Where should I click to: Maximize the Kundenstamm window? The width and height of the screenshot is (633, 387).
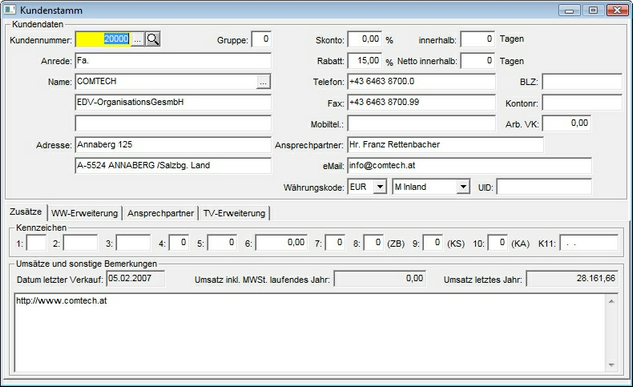(x=593, y=10)
